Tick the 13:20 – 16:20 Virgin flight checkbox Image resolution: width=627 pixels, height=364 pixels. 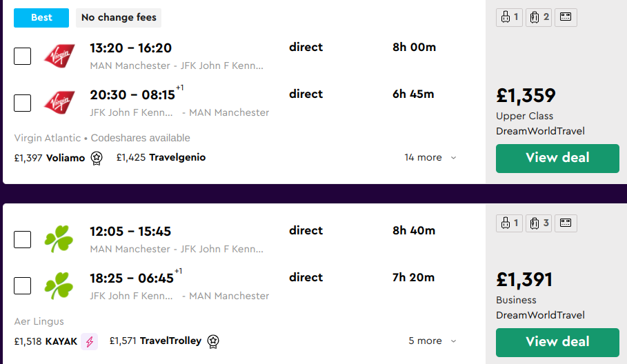pyautogui.click(x=23, y=56)
